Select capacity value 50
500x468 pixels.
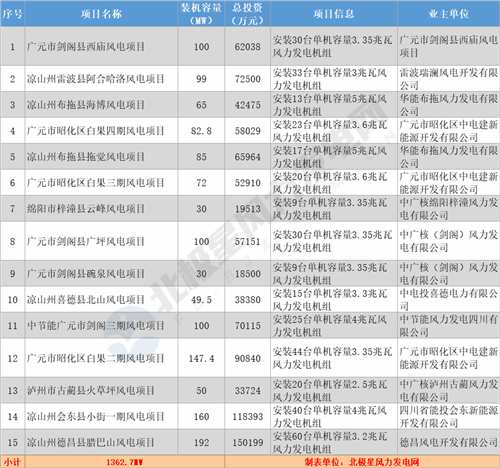(x=201, y=391)
